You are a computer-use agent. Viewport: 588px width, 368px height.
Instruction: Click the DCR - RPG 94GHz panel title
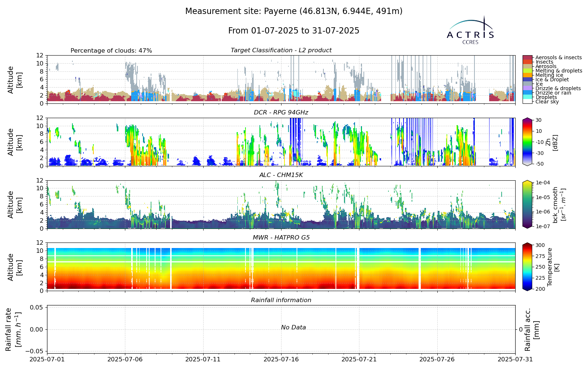pos(281,113)
